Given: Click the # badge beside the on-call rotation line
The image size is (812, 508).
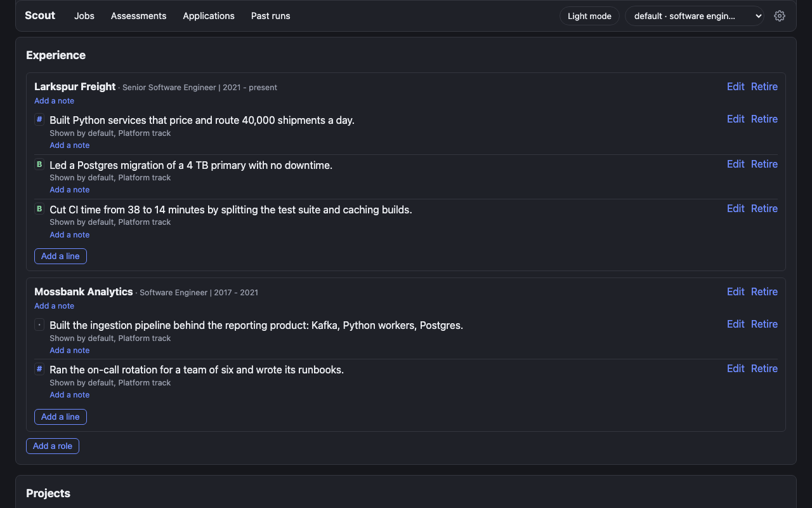Looking at the screenshot, I should [x=39, y=369].
